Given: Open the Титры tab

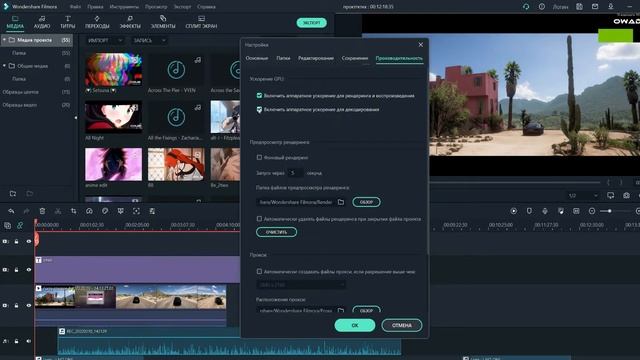Looking at the screenshot, I should (68, 22).
